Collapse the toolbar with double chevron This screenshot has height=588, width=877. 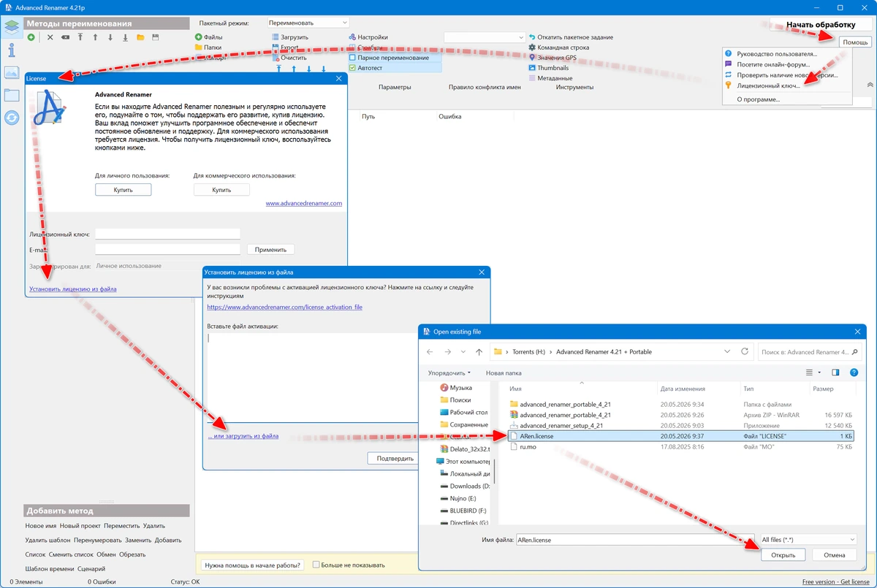870,85
